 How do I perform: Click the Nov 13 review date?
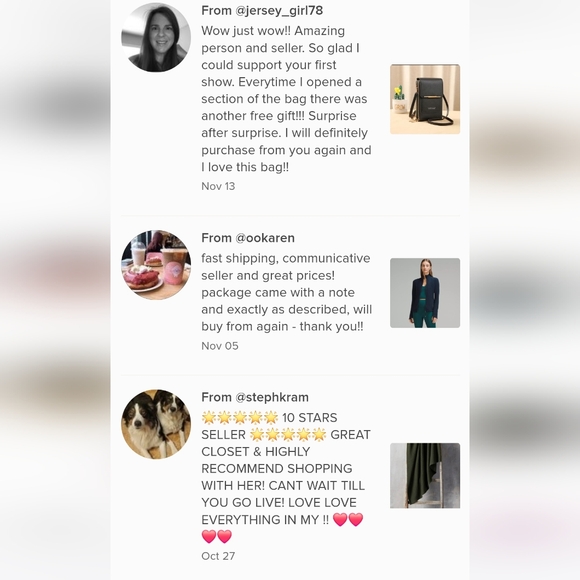pyautogui.click(x=218, y=186)
